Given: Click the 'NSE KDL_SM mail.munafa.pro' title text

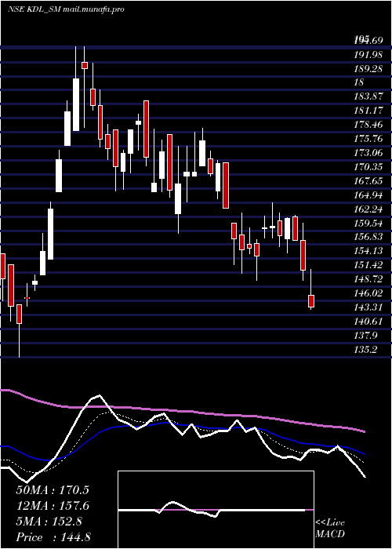Looking at the screenshot, I should point(66,9).
